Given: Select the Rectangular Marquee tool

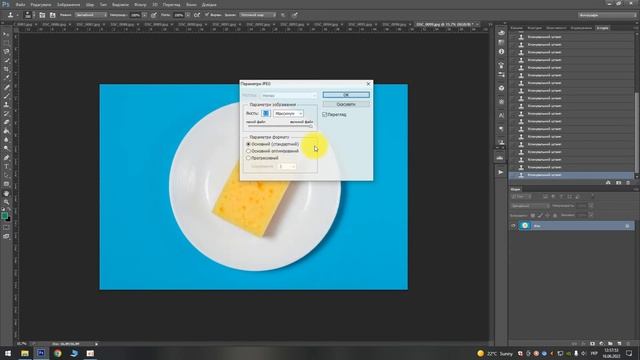Looking at the screenshot, I should pyautogui.click(x=6, y=43).
